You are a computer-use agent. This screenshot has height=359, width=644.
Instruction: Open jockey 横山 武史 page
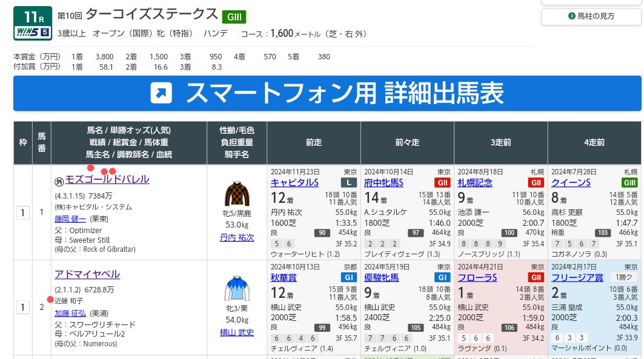click(236, 332)
